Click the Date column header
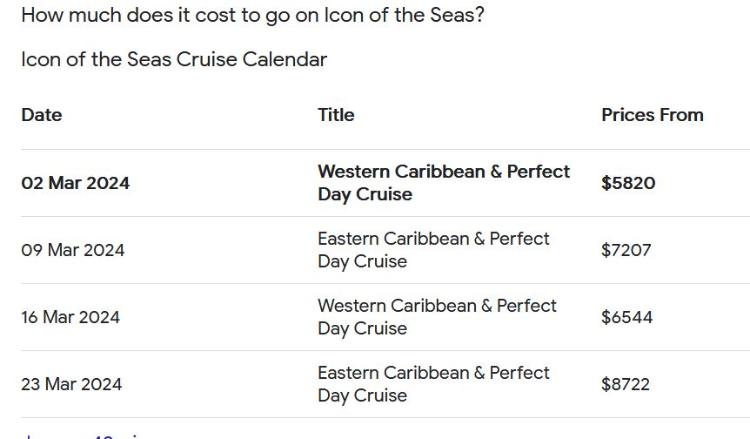750x439 pixels. (x=42, y=115)
